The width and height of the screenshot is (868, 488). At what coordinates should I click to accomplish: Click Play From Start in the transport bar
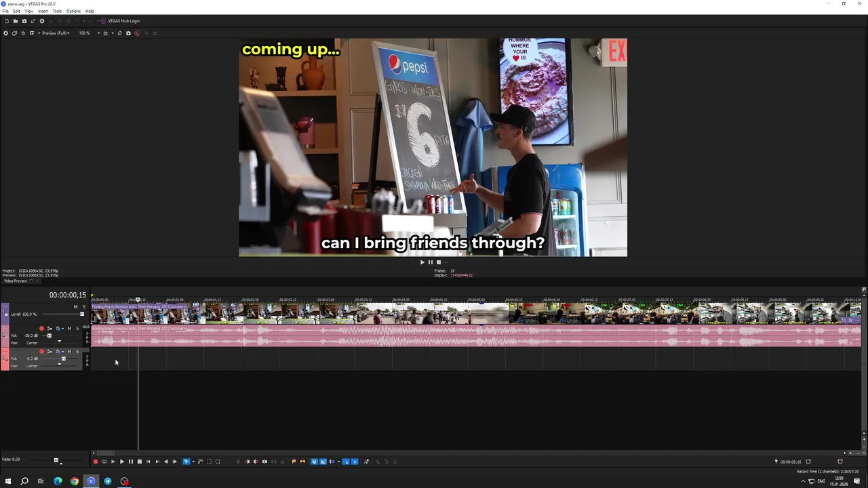coord(113,462)
